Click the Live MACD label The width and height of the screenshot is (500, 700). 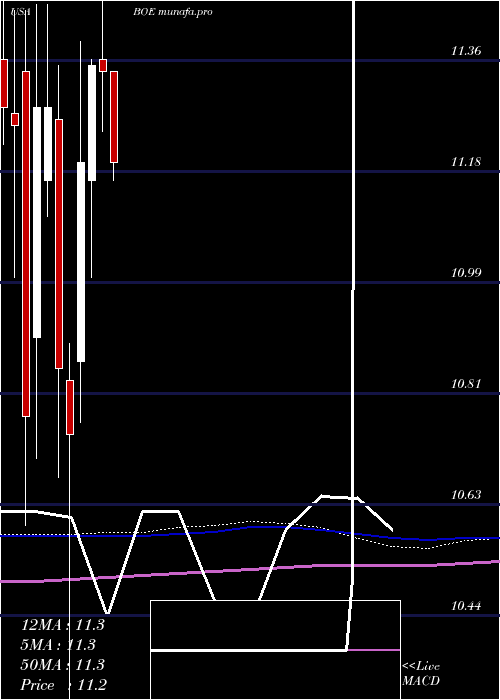(421, 673)
